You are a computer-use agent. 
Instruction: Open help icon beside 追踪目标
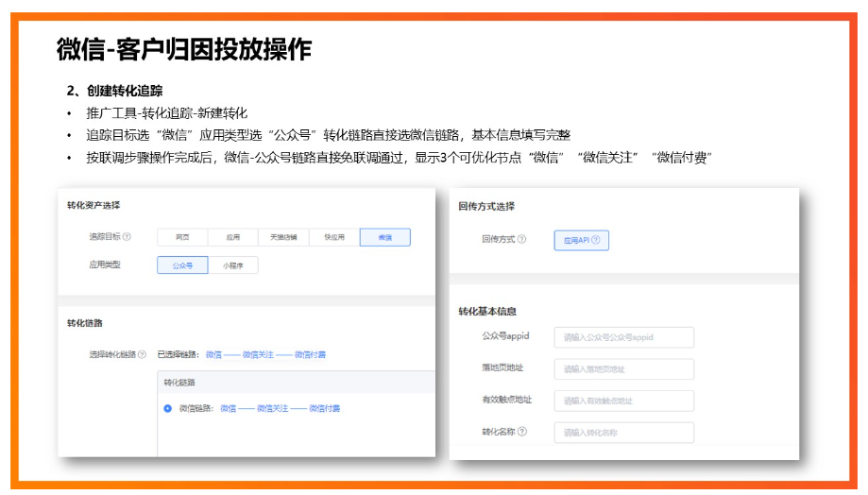pyautogui.click(x=127, y=236)
